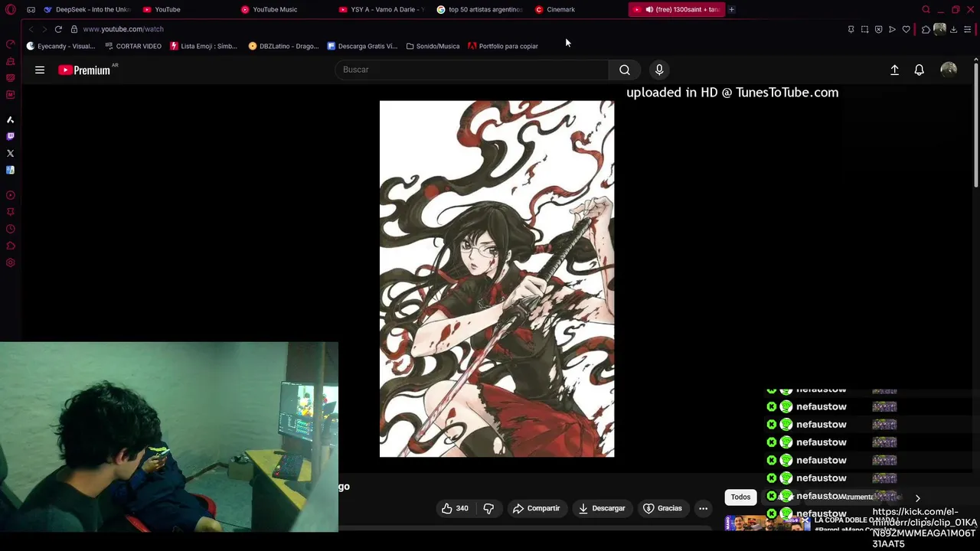The height and width of the screenshot is (551, 980).
Task: Click the address bar www.youtube.com/watch
Action: tap(123, 29)
